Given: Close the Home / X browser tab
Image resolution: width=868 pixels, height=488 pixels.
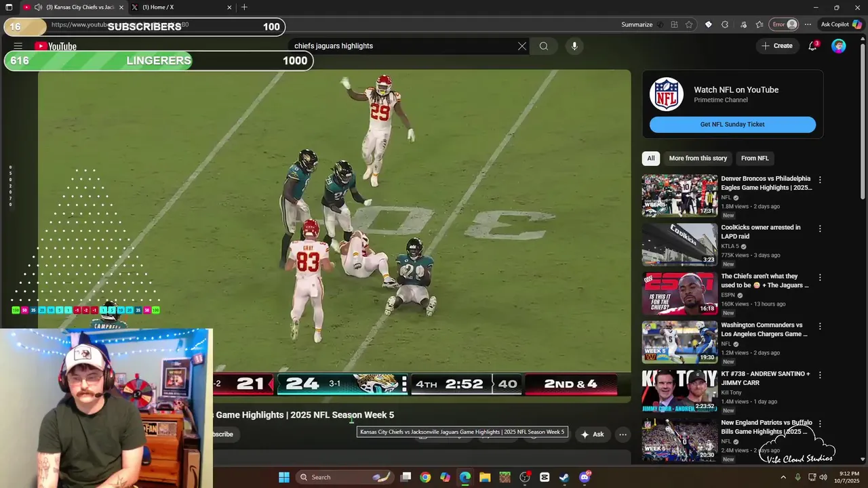Looking at the screenshot, I should [229, 7].
